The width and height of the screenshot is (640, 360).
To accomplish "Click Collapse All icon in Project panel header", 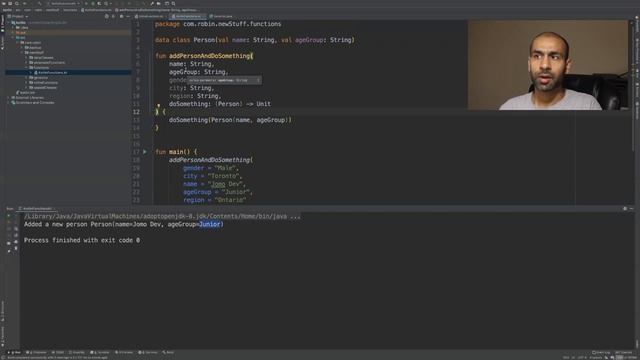I will (113, 16).
